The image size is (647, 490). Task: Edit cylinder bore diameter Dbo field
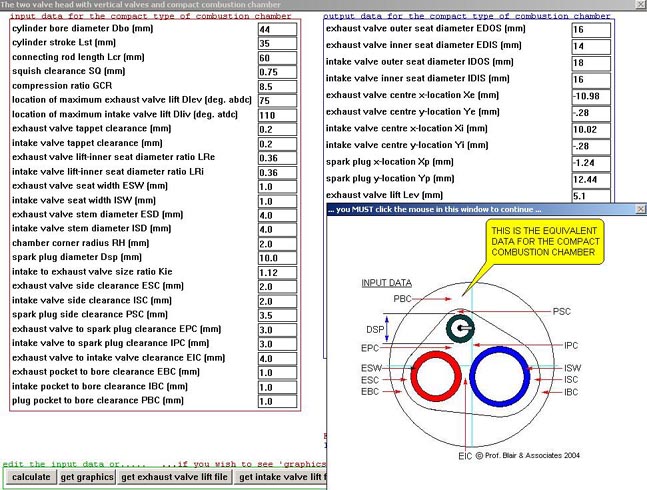click(x=277, y=29)
